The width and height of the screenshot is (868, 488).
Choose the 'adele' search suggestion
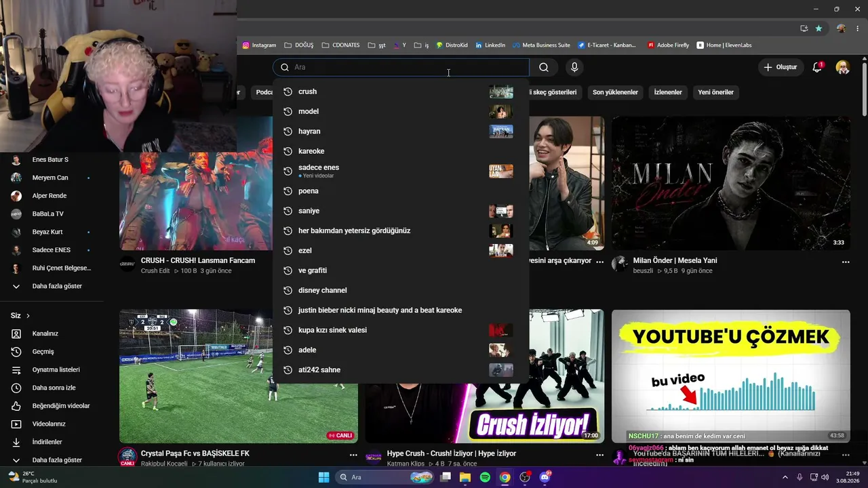coord(401,350)
